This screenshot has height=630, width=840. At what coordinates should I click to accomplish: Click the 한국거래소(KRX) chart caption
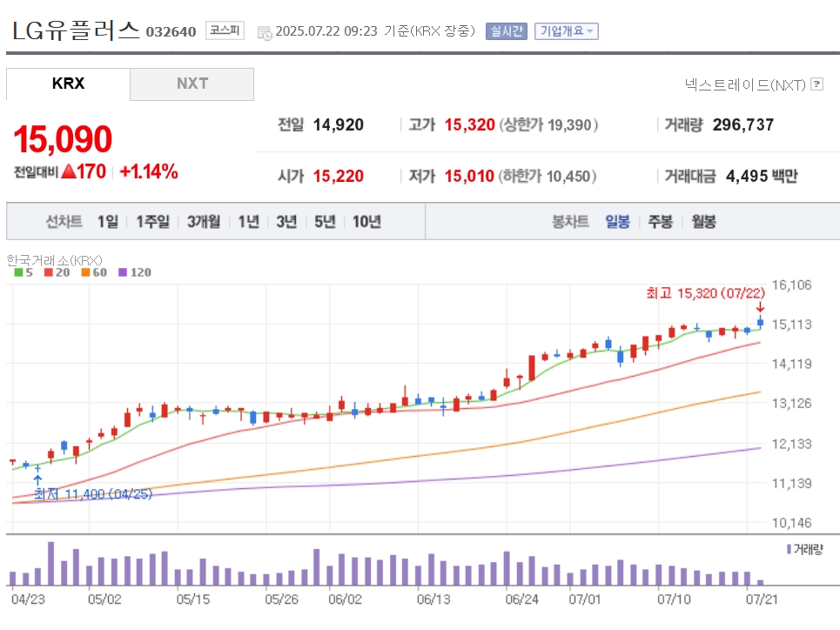(54, 260)
